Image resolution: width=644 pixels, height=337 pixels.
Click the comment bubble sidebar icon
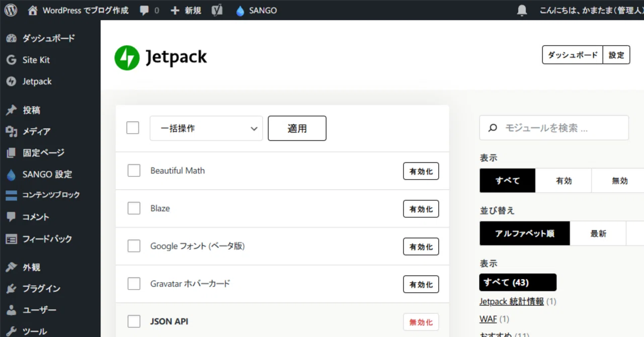coord(11,217)
